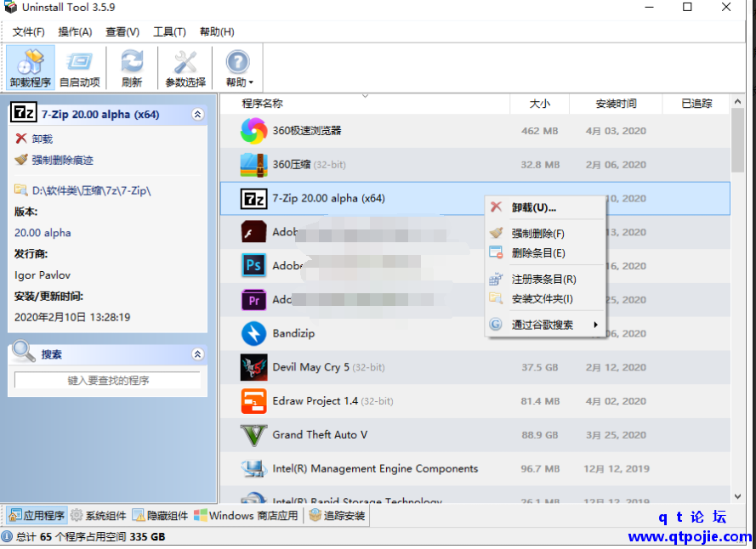756x549 pixels.
Task: Sort by 已追踪 column header
Action: click(696, 103)
